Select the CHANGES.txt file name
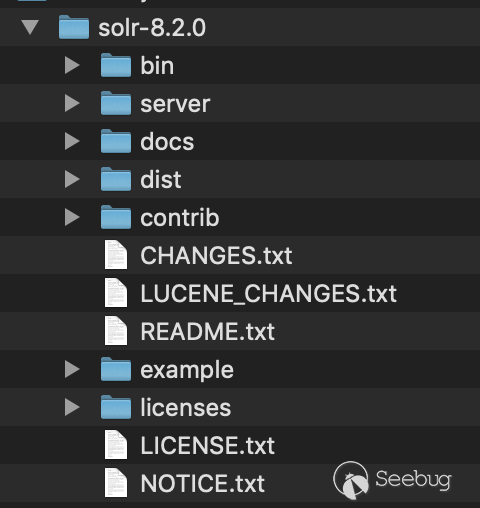Image resolution: width=480 pixels, height=508 pixels. click(x=216, y=256)
